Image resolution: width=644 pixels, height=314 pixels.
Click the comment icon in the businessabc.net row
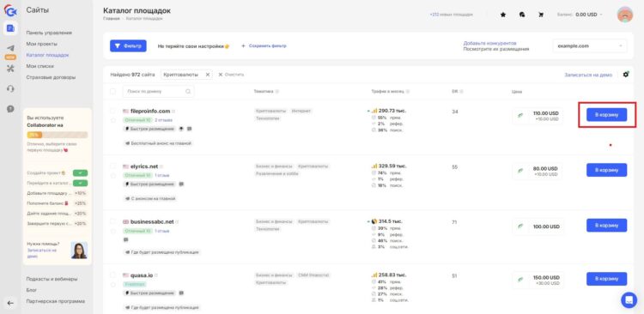pos(125,239)
